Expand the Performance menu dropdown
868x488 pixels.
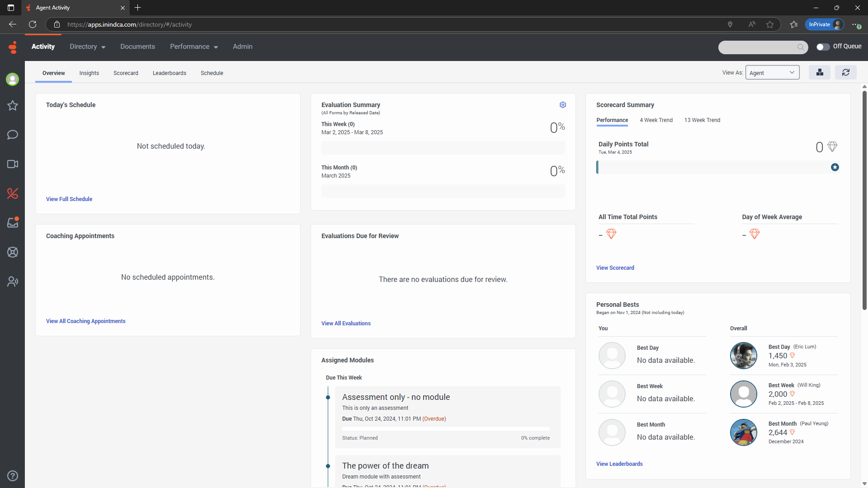[x=193, y=47]
